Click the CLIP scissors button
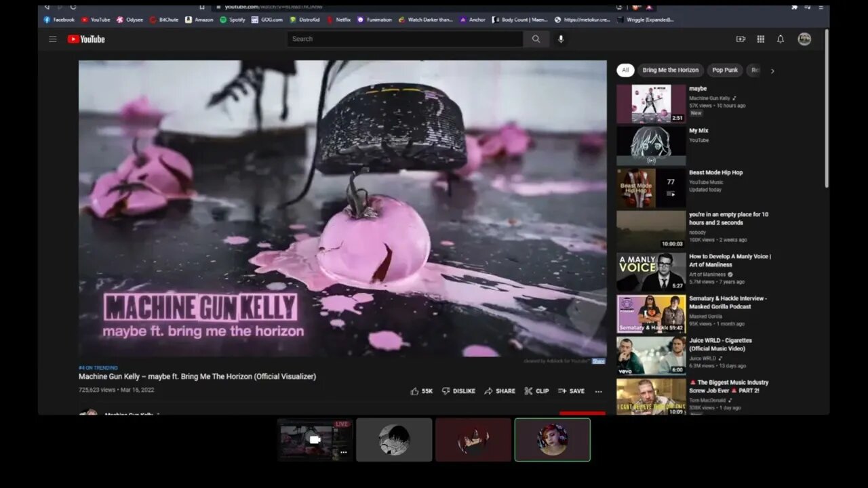This screenshot has height=488, width=868. [536, 391]
